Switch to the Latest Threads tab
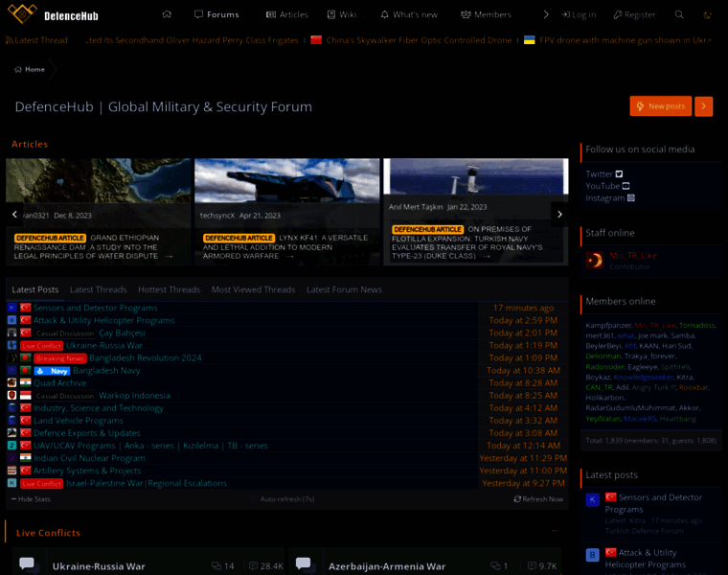 [x=98, y=289]
